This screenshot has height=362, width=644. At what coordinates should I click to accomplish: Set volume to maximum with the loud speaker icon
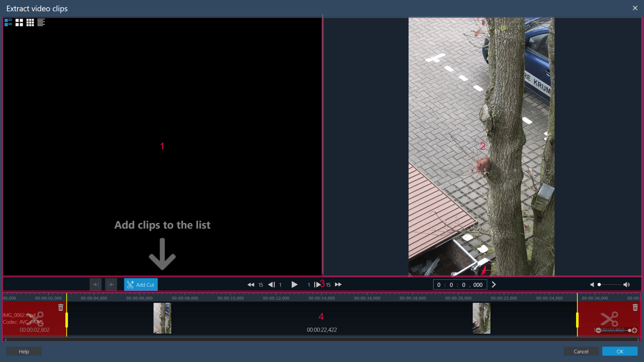[626, 285]
